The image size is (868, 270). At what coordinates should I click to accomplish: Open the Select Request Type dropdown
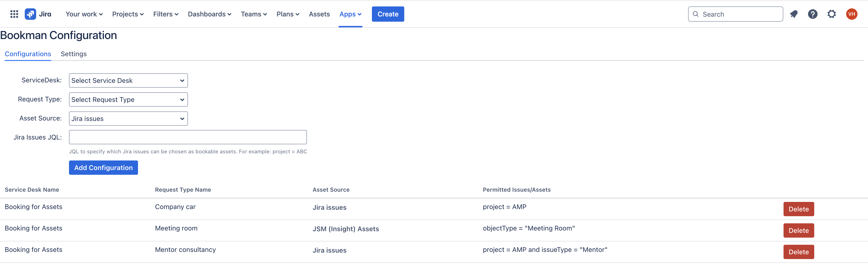click(x=128, y=100)
